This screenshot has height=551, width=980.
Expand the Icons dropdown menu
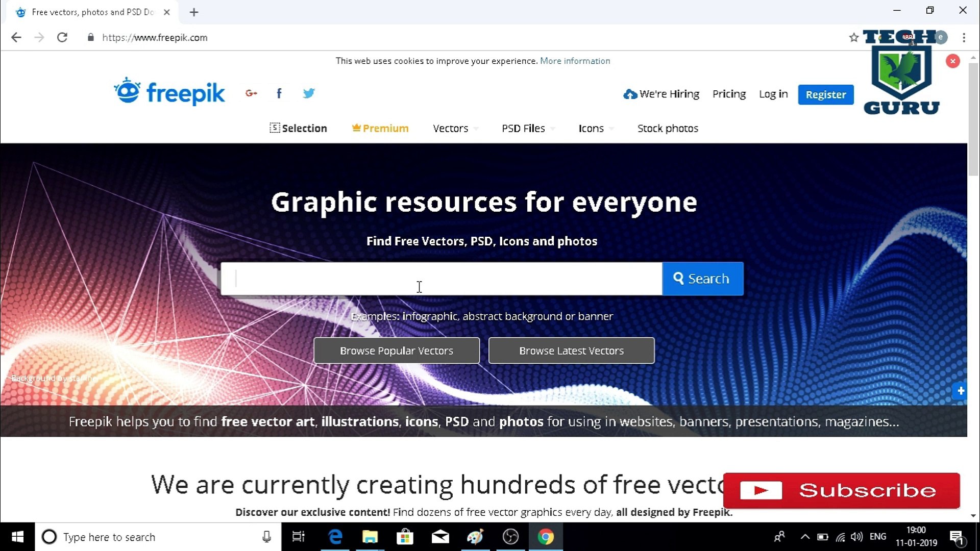click(x=592, y=129)
